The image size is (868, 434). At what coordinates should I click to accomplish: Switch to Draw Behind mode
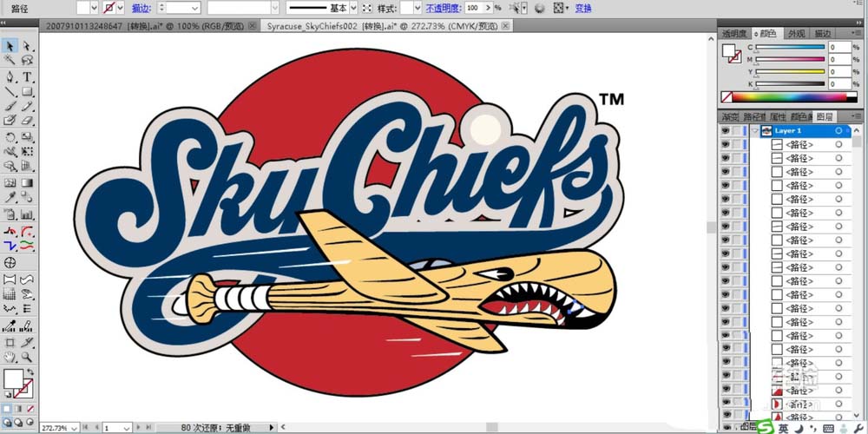(x=18, y=422)
